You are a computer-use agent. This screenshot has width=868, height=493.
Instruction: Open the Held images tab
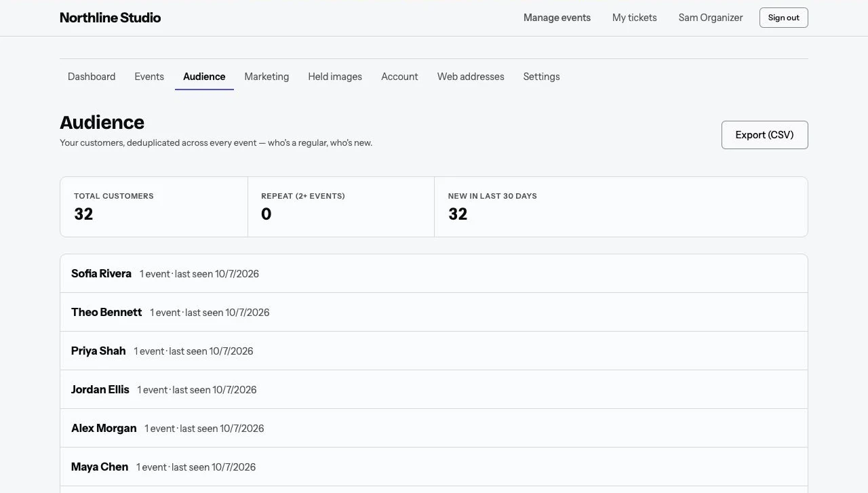coord(335,77)
